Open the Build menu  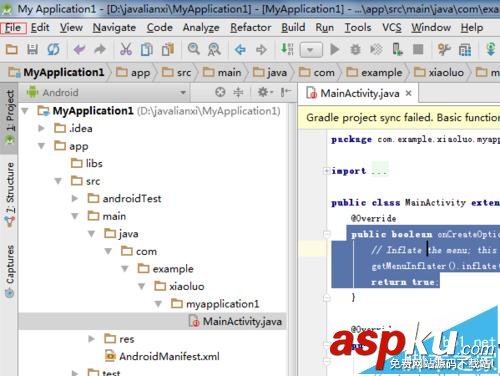click(293, 27)
